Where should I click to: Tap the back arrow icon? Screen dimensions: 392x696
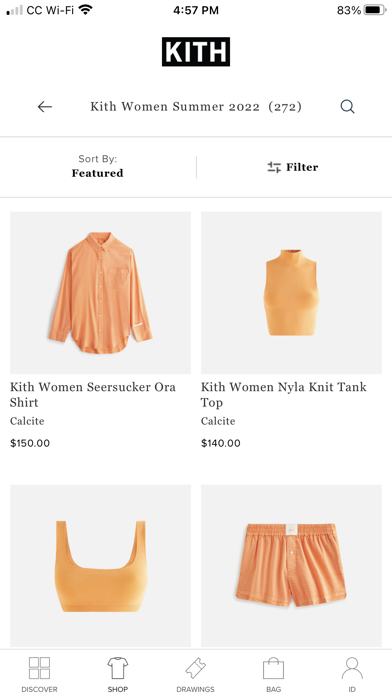[45, 107]
